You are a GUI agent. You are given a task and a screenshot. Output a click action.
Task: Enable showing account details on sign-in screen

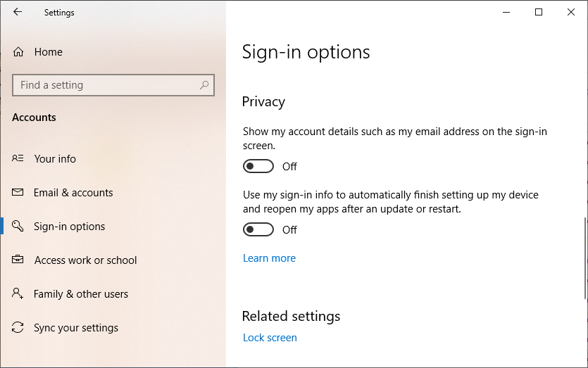pyautogui.click(x=258, y=167)
